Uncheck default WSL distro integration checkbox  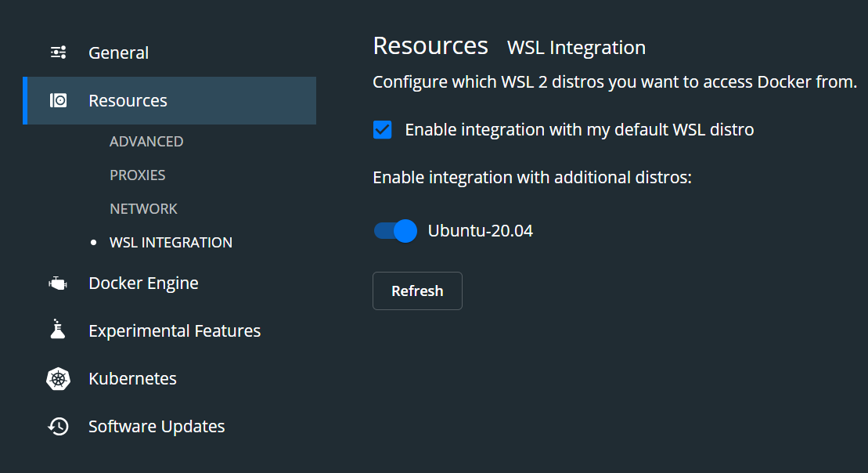pos(382,130)
